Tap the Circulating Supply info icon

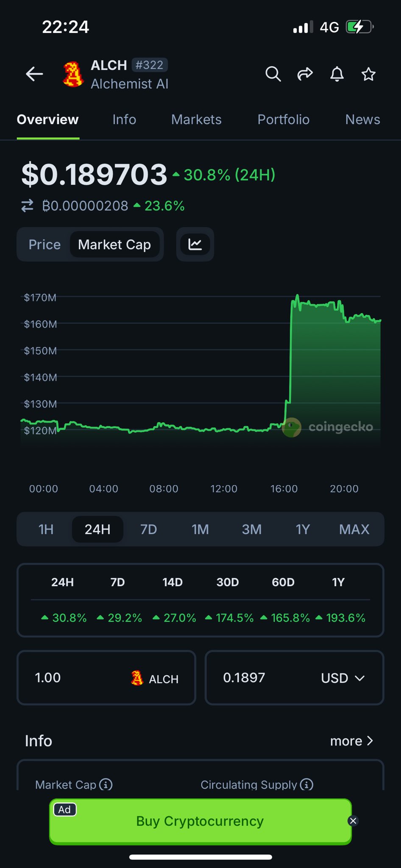tap(306, 785)
